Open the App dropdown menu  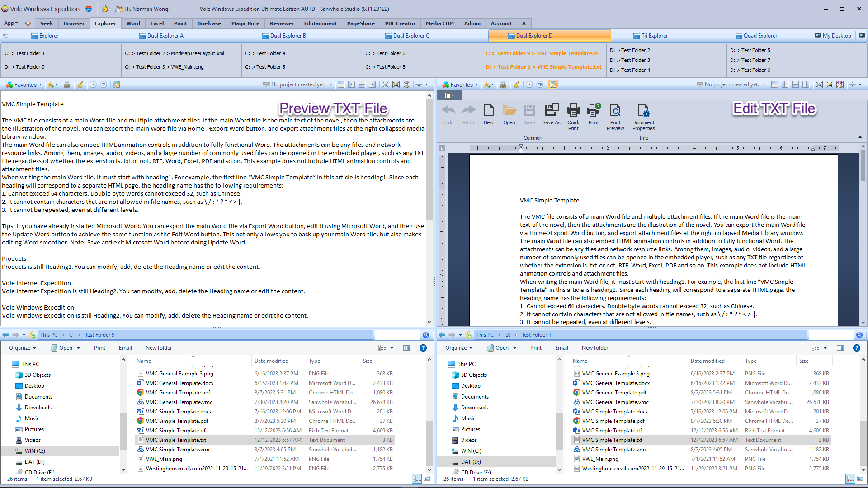point(11,23)
